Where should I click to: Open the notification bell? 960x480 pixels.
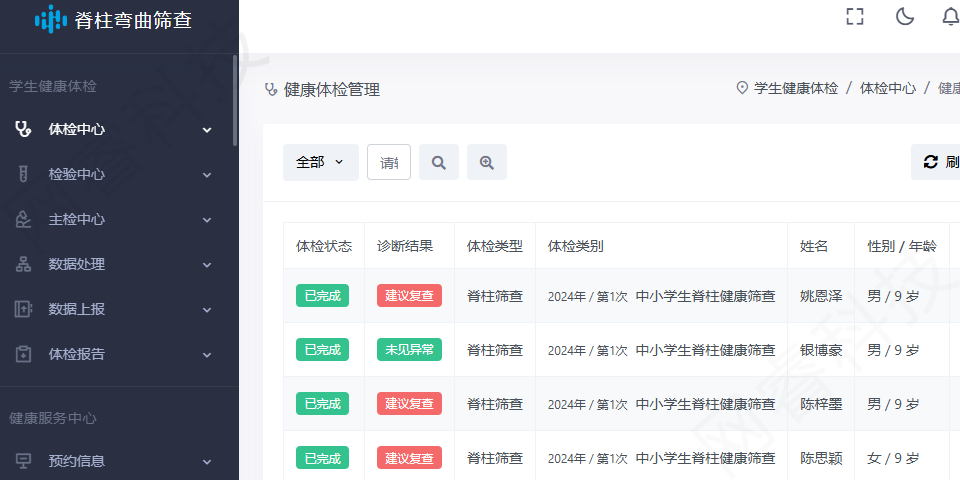tap(950, 17)
